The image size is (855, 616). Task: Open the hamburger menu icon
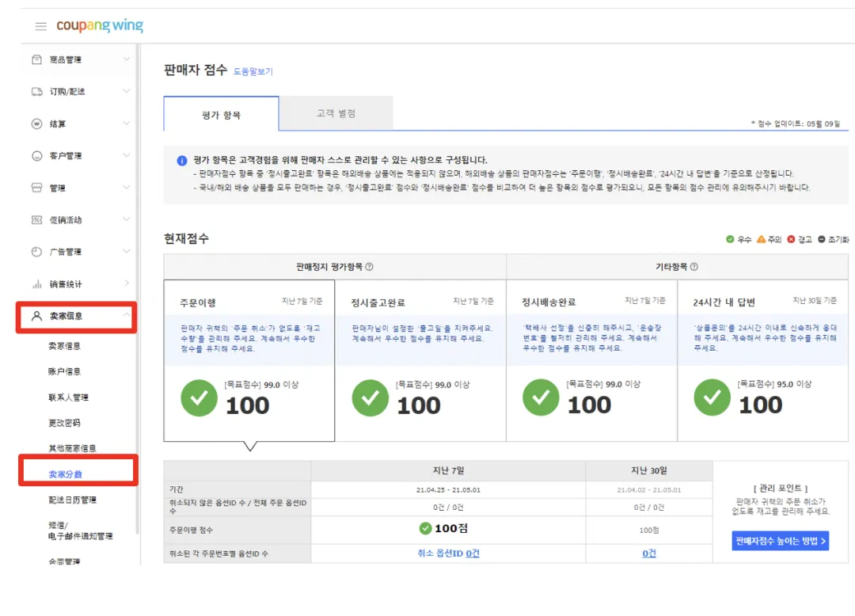(41, 26)
